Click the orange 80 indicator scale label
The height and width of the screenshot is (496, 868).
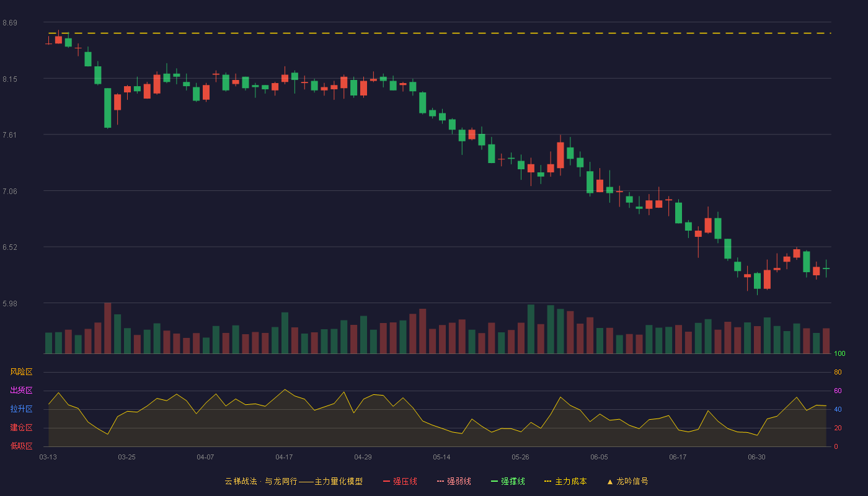coord(838,372)
